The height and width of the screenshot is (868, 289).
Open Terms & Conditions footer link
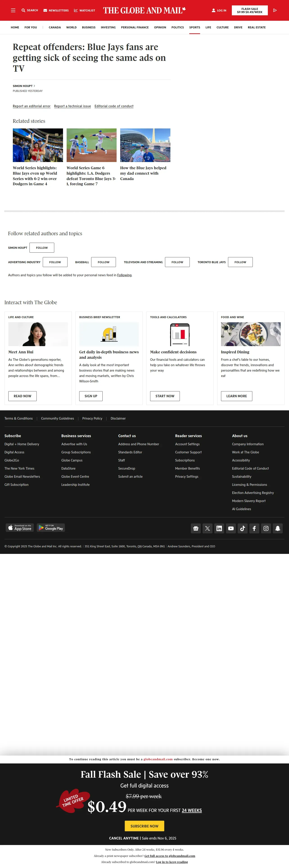click(18, 418)
